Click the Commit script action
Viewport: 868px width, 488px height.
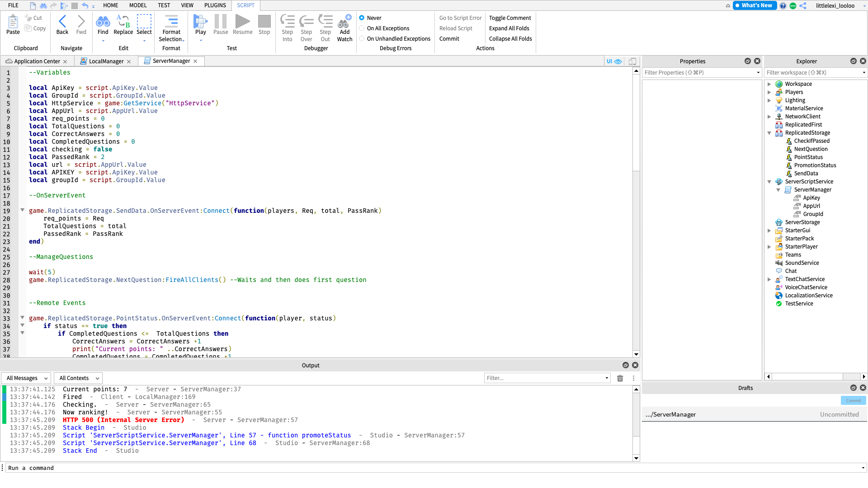click(449, 38)
